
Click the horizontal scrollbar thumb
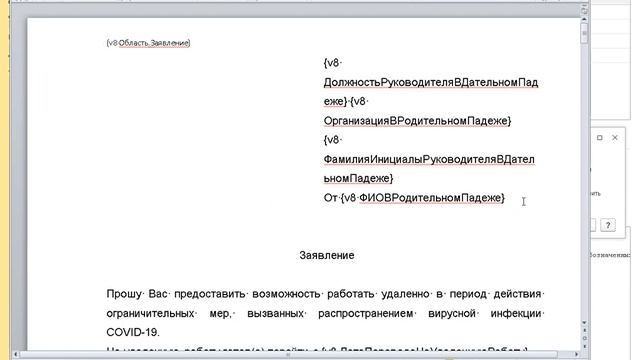(x=288, y=354)
